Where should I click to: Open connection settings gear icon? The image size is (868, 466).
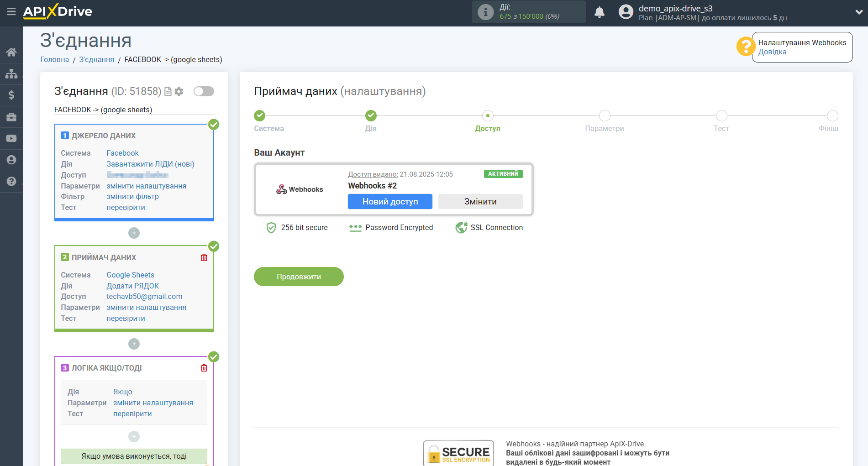point(179,92)
